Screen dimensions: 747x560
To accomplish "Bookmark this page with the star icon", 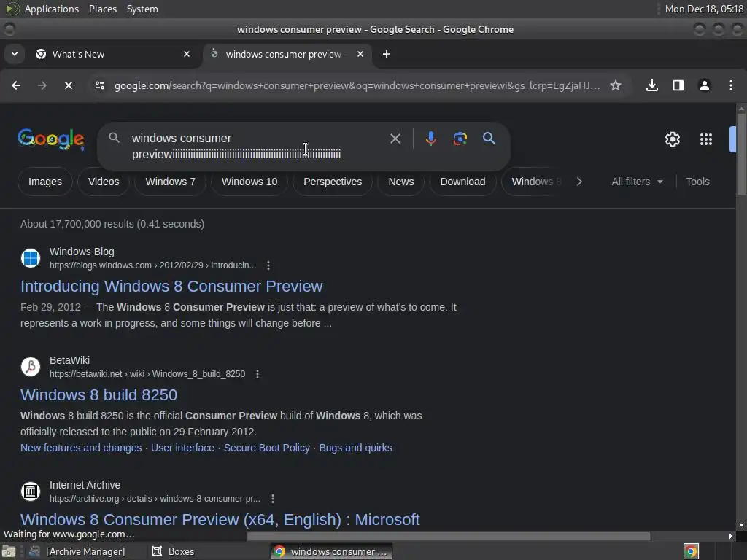I will (616, 85).
